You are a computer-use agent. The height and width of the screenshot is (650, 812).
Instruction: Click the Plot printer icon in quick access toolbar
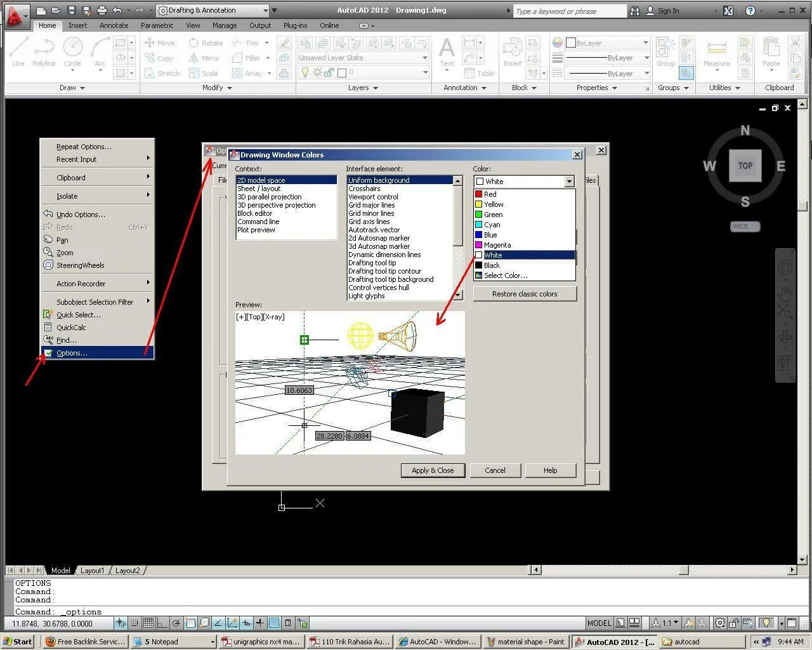101,11
